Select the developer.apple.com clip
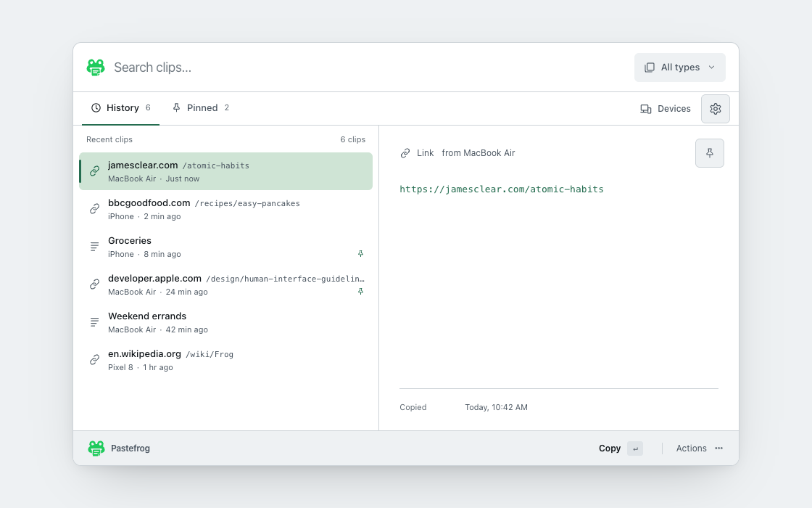812x508 pixels. (x=225, y=284)
